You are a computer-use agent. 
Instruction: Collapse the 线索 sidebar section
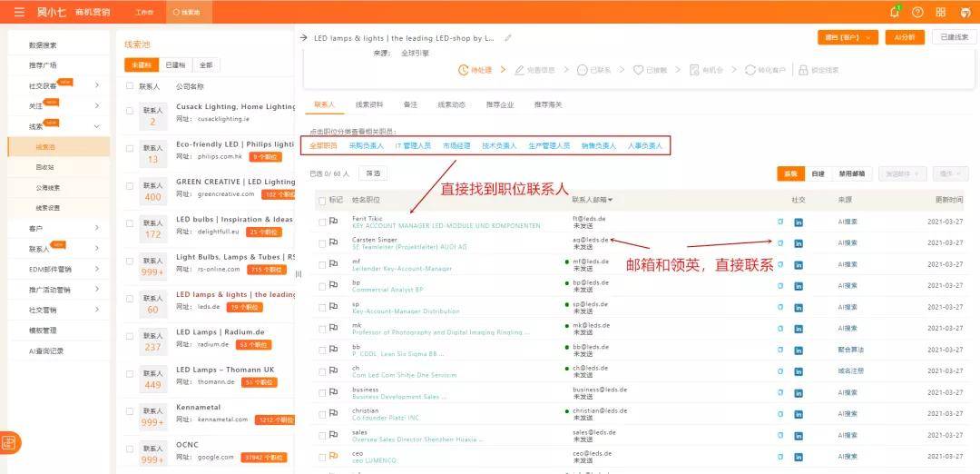pyautogui.click(x=97, y=126)
